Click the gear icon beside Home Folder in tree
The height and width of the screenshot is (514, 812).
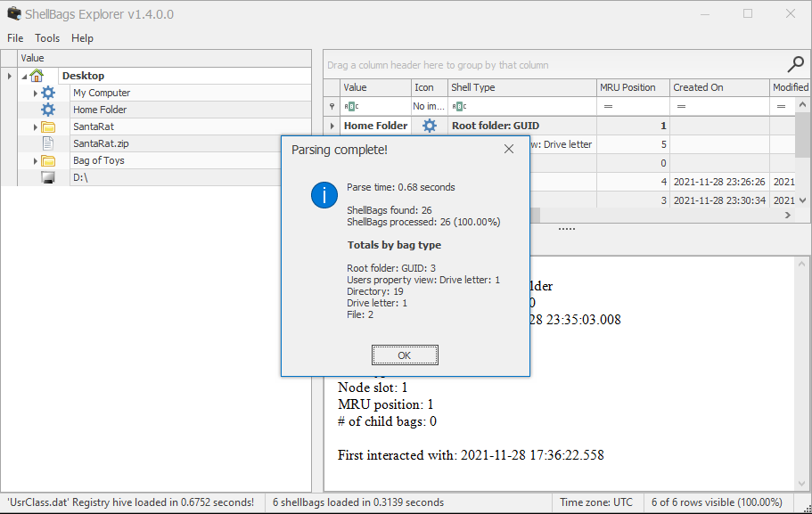(x=48, y=110)
